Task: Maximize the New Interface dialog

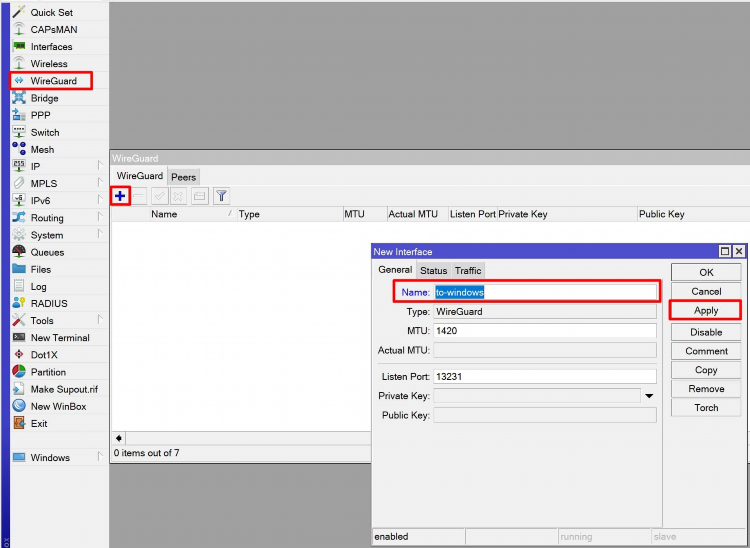Action: [725, 251]
